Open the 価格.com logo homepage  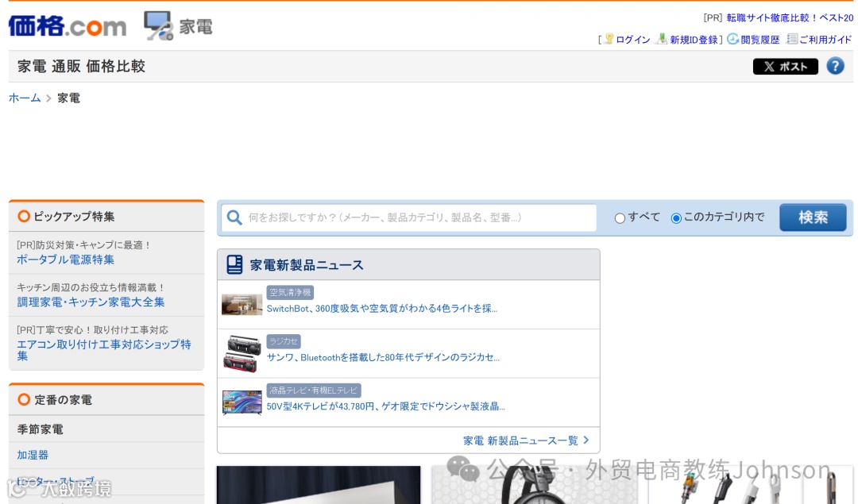coord(68,25)
